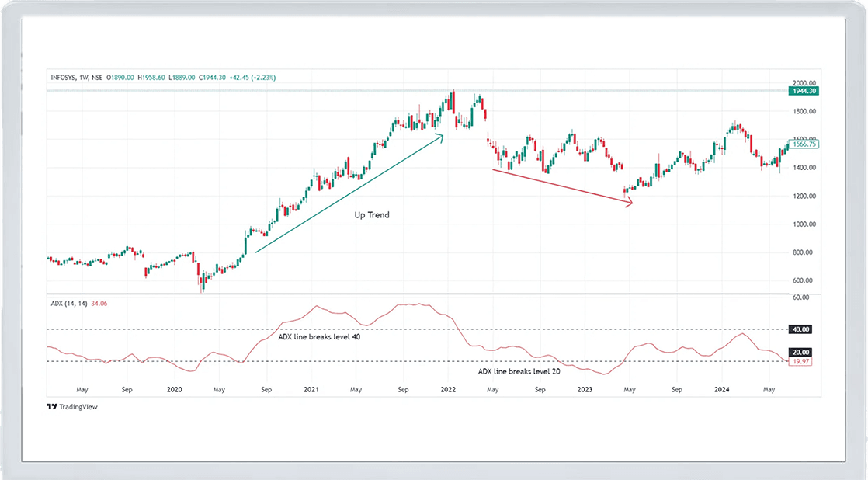Click the 2020 label on time axis
868x480 pixels.
[175, 388]
